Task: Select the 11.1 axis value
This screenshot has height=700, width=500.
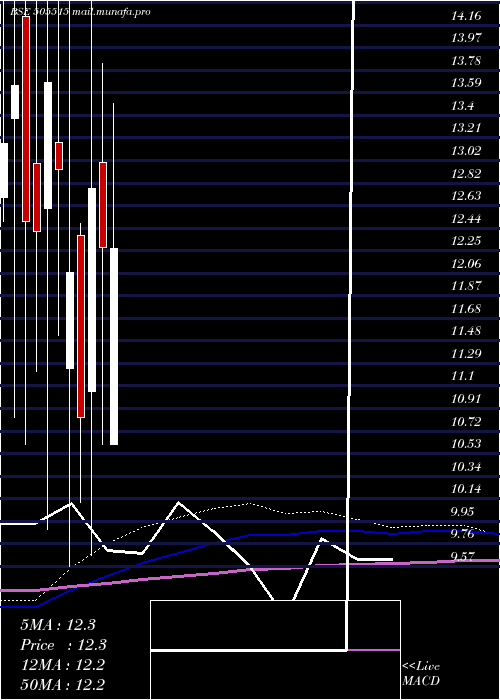Action: pos(462,376)
